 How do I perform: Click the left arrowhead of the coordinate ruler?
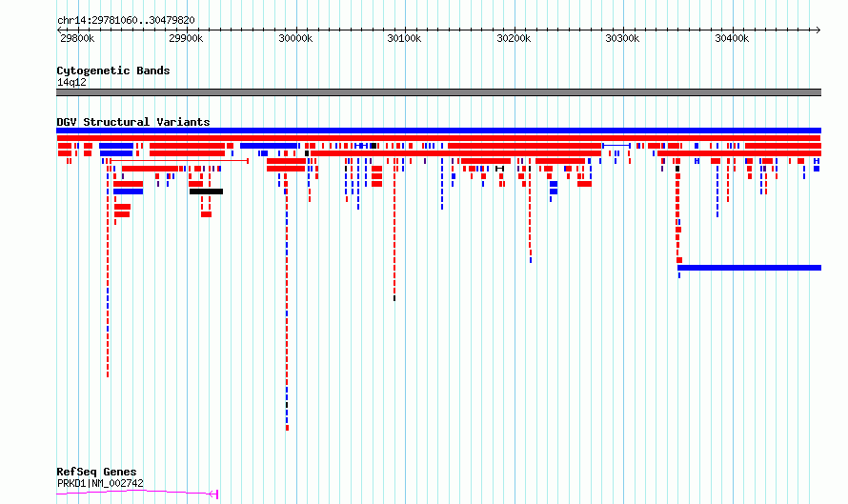59,30
